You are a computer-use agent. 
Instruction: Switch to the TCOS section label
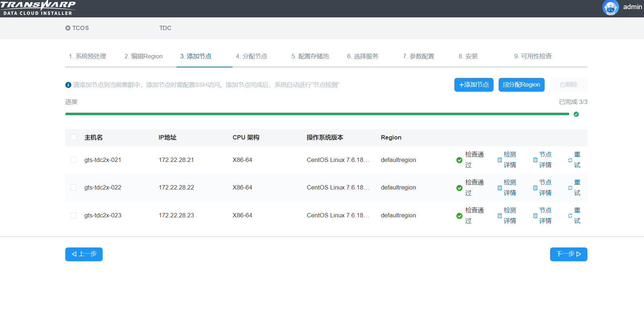click(x=80, y=28)
